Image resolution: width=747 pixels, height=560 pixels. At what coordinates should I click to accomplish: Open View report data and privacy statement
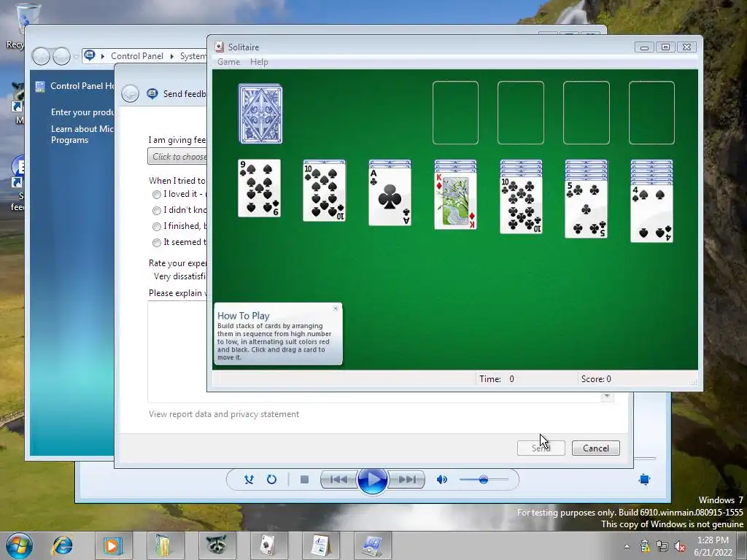[224, 414]
